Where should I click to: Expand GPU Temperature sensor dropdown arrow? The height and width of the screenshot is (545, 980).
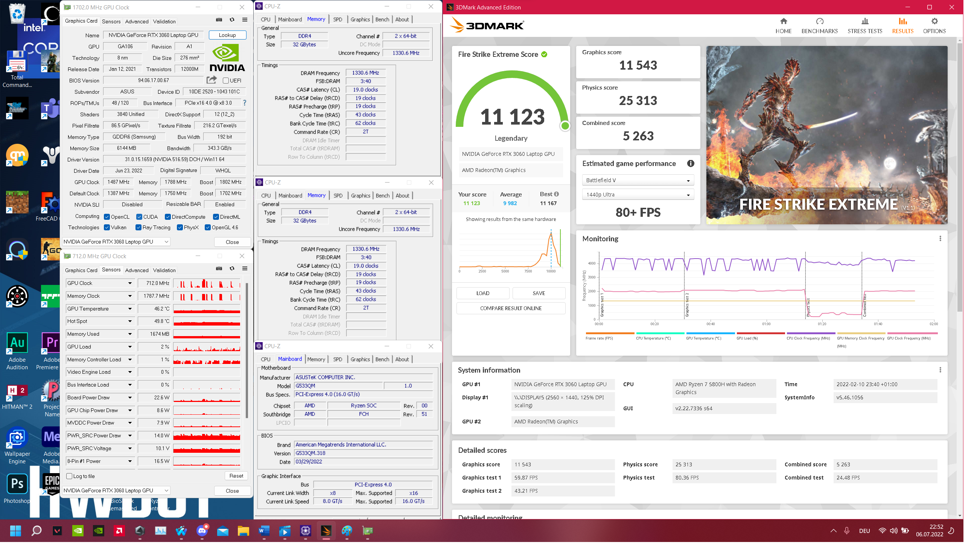(x=130, y=309)
